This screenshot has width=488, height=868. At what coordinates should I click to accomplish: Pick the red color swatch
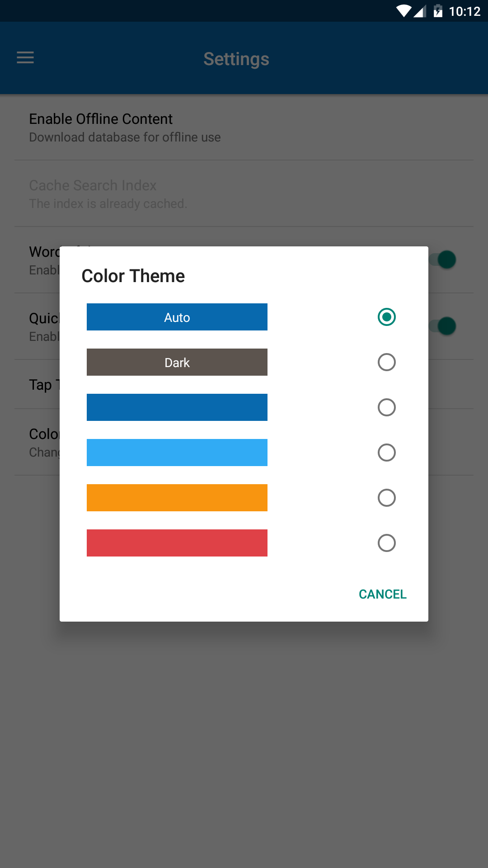(177, 543)
